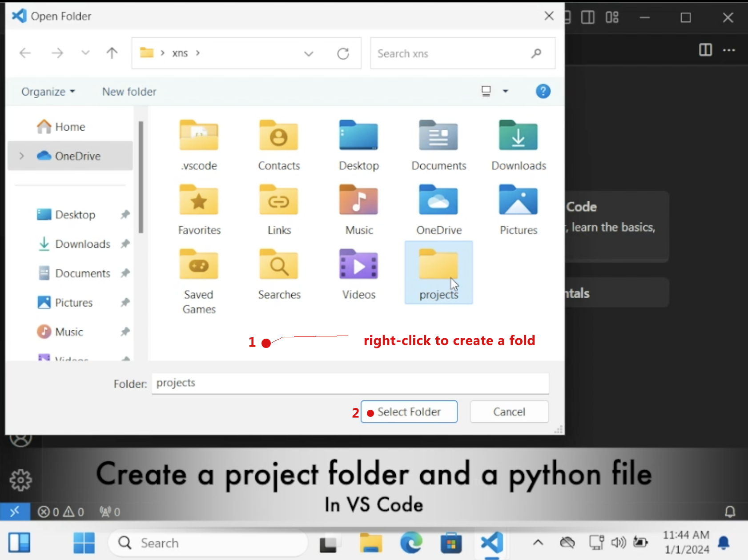Select the Links folder
748x560 pixels.
tap(279, 210)
